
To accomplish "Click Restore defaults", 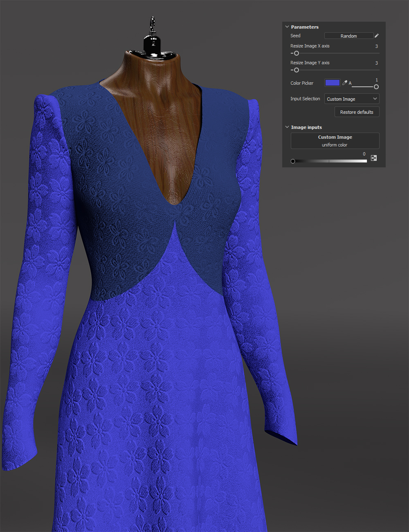I will [357, 112].
